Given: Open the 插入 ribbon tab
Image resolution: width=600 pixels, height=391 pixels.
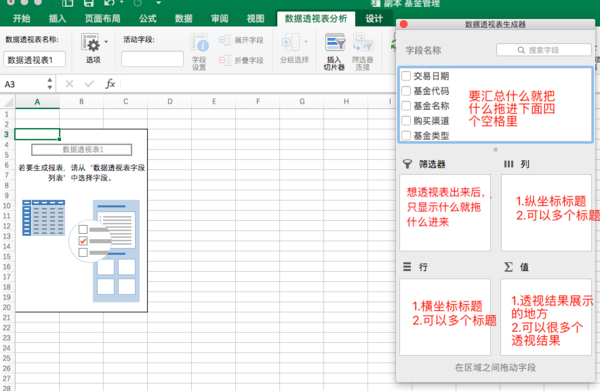Looking at the screenshot, I should pos(57,18).
